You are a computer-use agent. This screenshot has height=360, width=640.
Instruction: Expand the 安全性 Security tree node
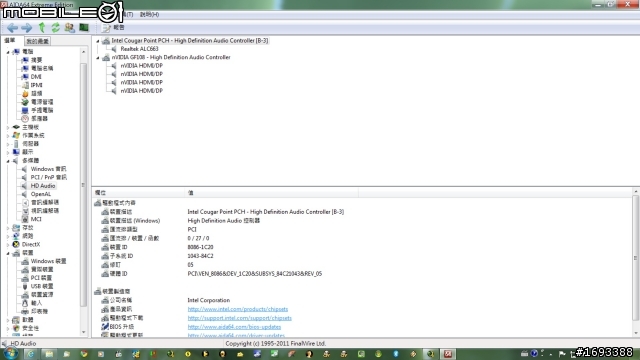tap(8, 328)
